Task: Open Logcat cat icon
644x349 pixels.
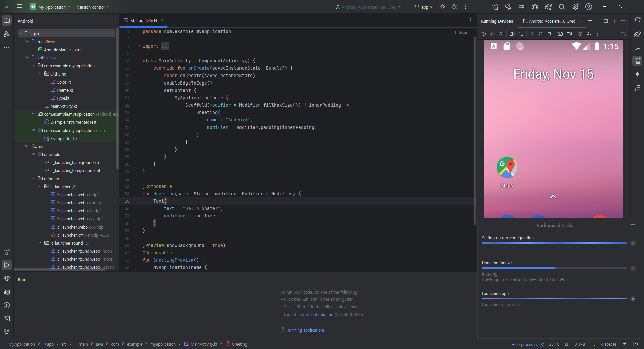Action: pos(7,292)
